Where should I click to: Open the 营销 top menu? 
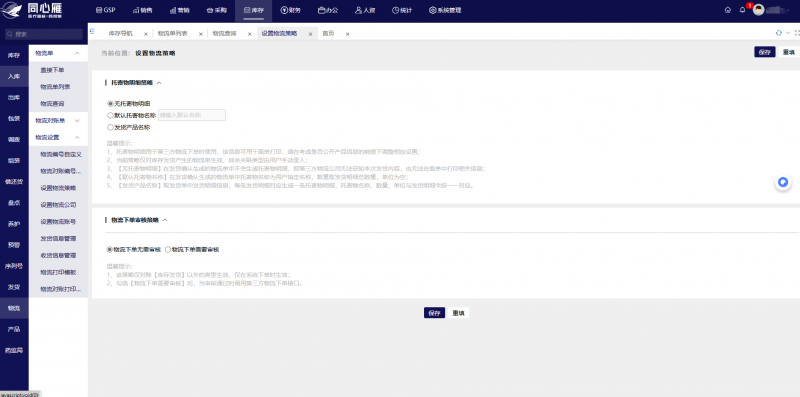point(180,10)
